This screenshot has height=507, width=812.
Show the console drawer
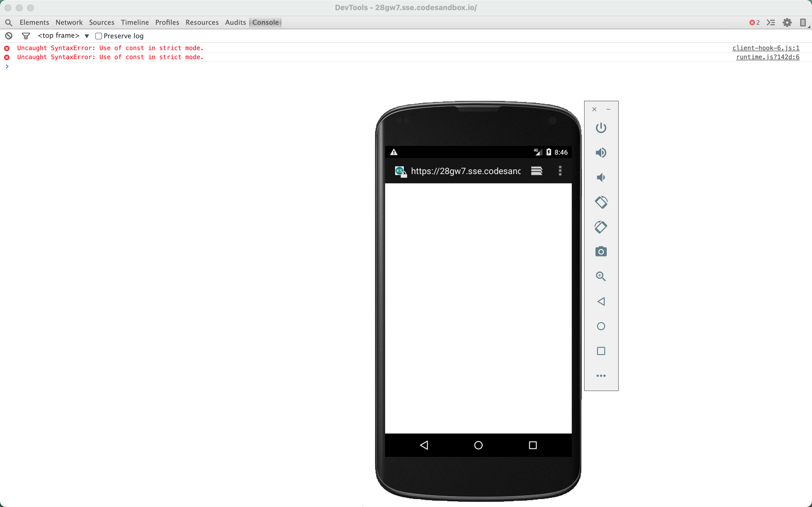tap(771, 23)
